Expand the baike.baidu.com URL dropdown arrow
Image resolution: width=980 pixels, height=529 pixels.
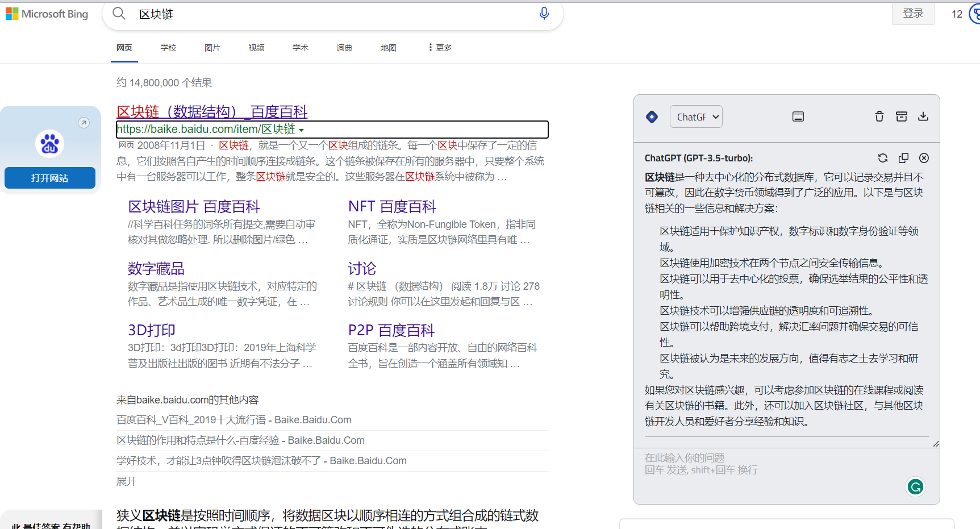(x=301, y=130)
